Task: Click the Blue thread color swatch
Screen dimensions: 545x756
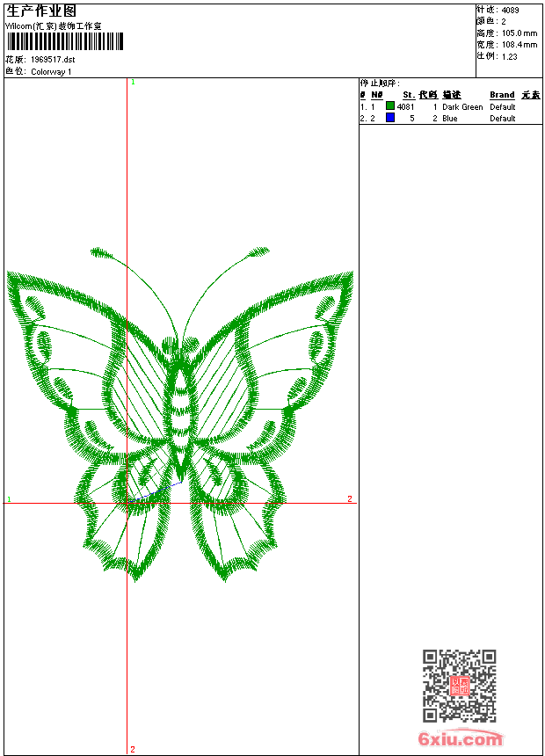Action: coord(390,118)
